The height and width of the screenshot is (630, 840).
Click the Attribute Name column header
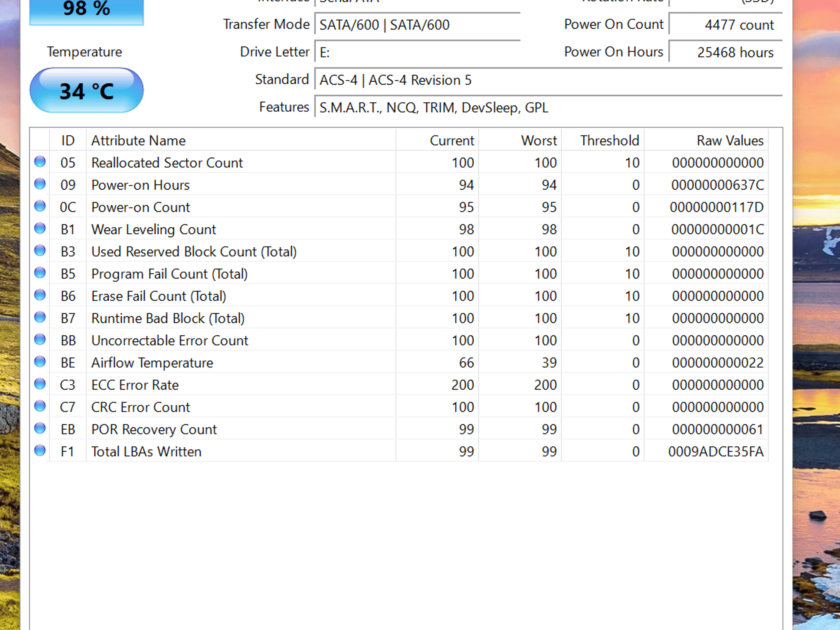(241, 140)
